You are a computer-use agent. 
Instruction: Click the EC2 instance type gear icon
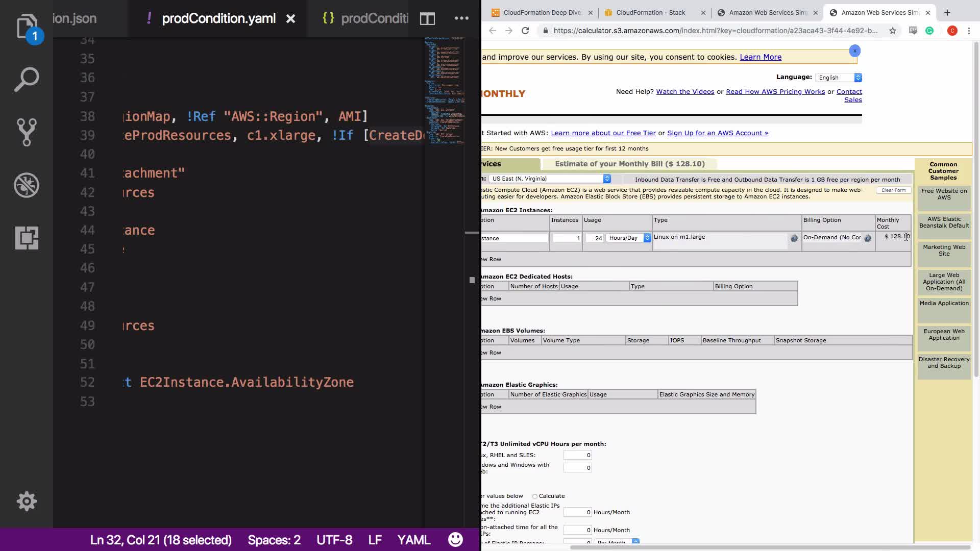click(x=794, y=238)
